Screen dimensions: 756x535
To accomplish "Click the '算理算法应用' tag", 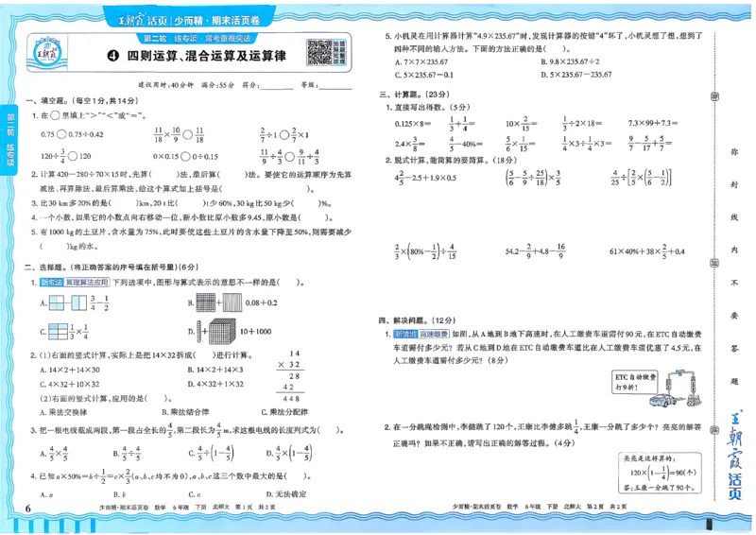I will pos(87,283).
